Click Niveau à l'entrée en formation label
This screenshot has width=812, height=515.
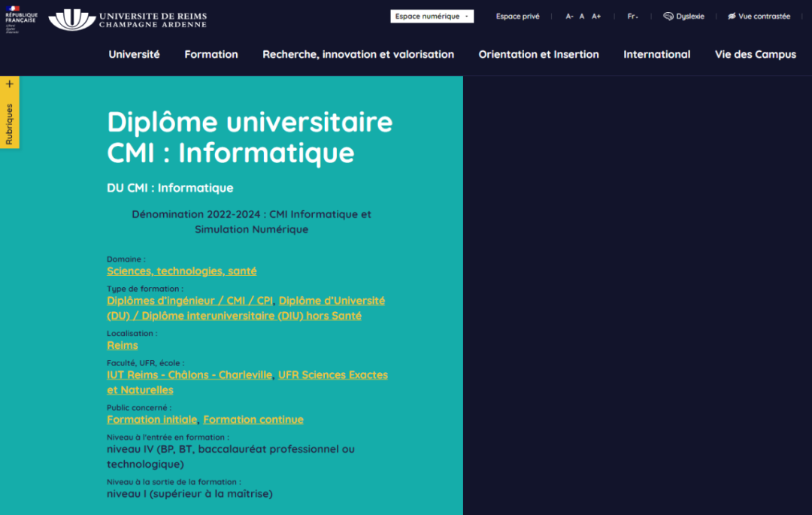pyautogui.click(x=168, y=437)
